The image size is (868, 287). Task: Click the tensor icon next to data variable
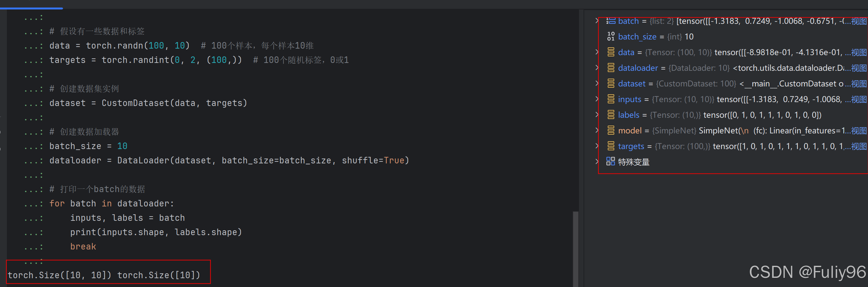coord(611,52)
